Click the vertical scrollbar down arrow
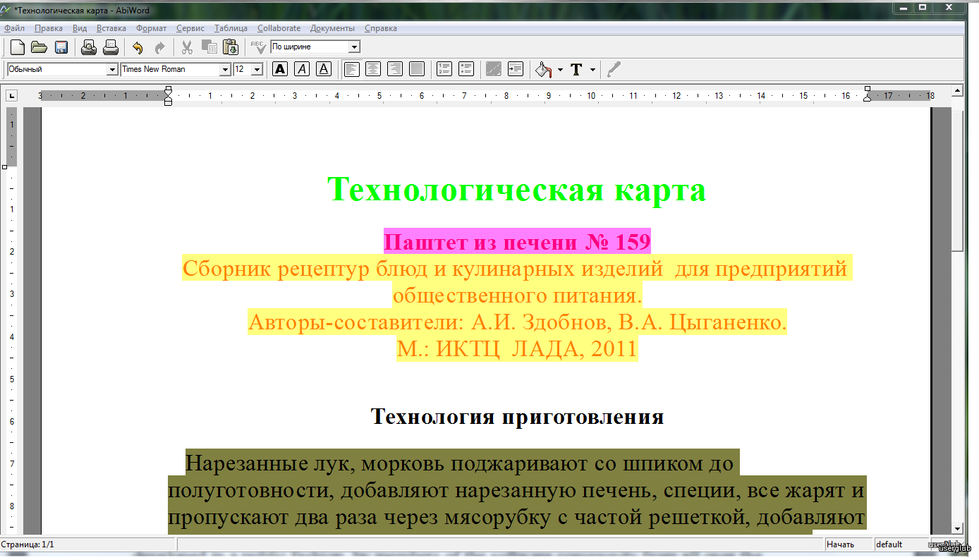979x560 pixels. [957, 529]
